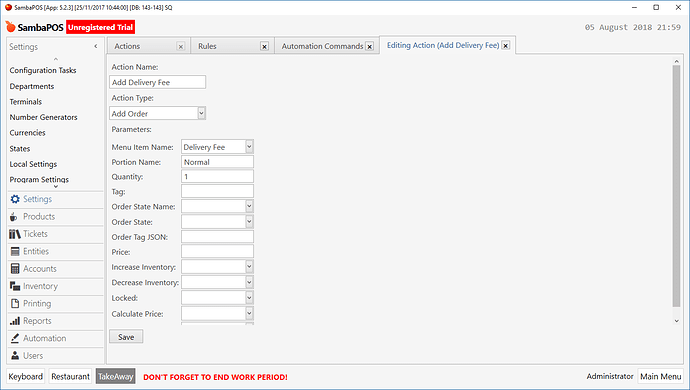Open the Menu Item Name dropdown

[x=249, y=147]
